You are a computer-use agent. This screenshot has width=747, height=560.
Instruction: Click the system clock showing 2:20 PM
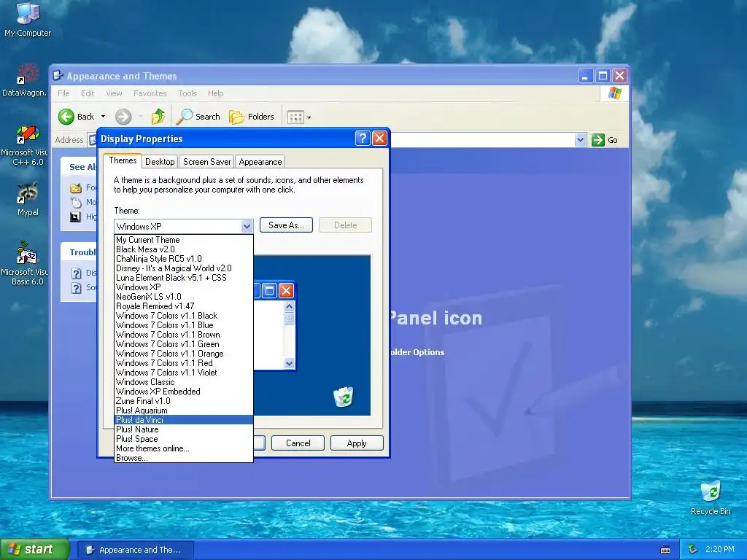(x=719, y=550)
